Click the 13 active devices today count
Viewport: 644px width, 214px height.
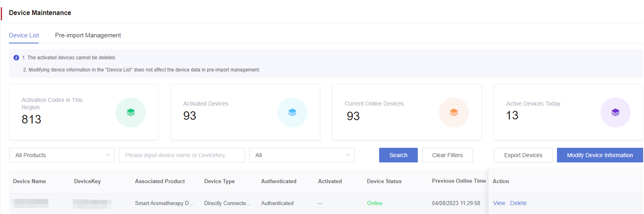512,115
